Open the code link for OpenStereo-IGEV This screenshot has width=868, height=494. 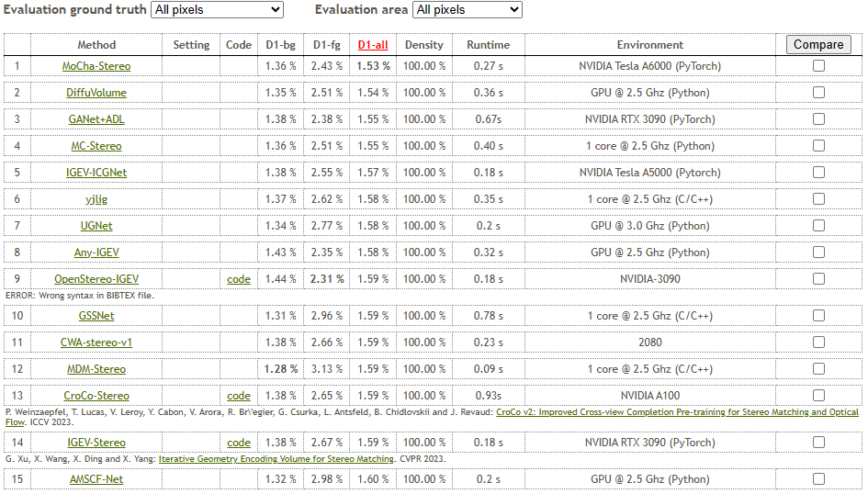[238, 279]
